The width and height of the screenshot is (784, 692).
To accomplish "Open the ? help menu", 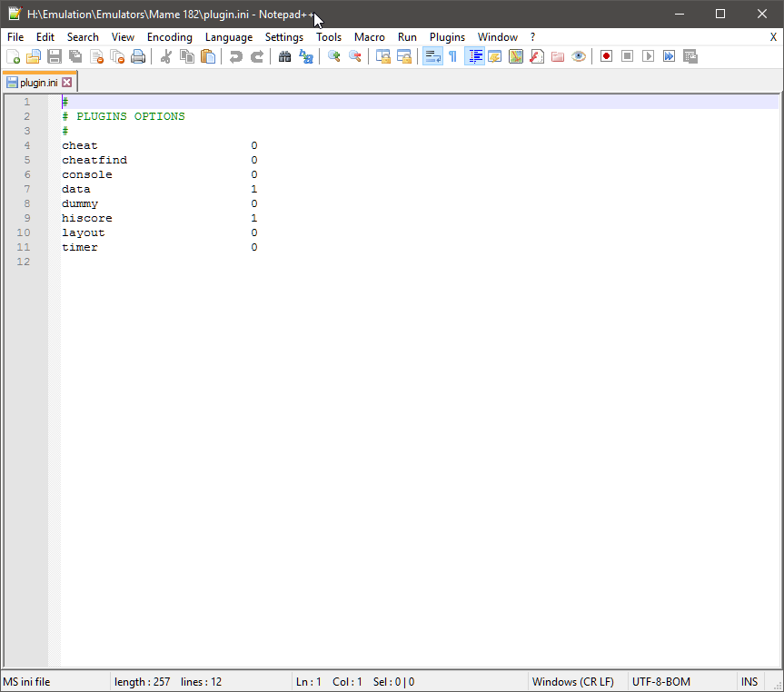I will pyautogui.click(x=532, y=37).
